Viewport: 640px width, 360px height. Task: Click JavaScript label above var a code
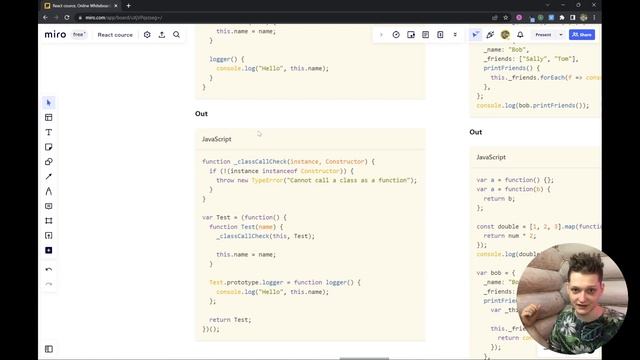[491, 157]
